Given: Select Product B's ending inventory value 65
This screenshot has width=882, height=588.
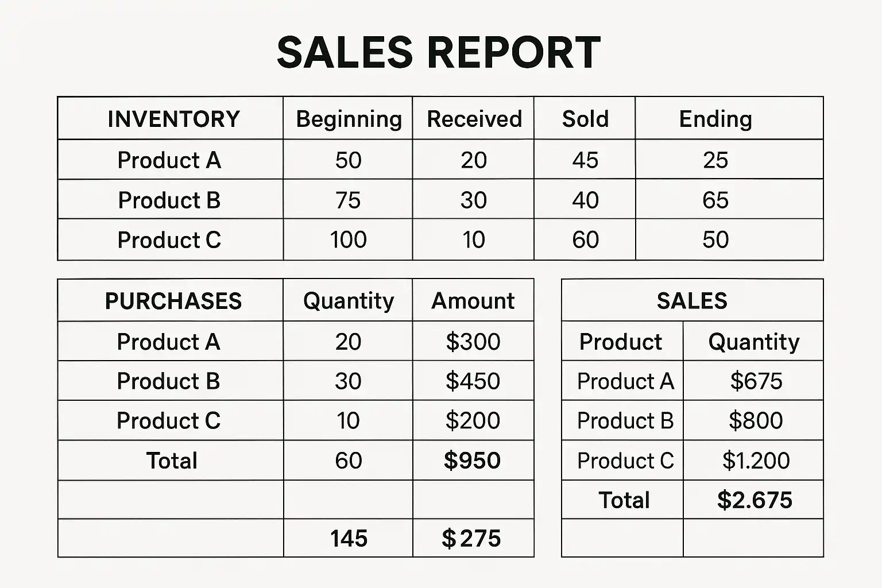Looking at the screenshot, I should click(715, 200).
